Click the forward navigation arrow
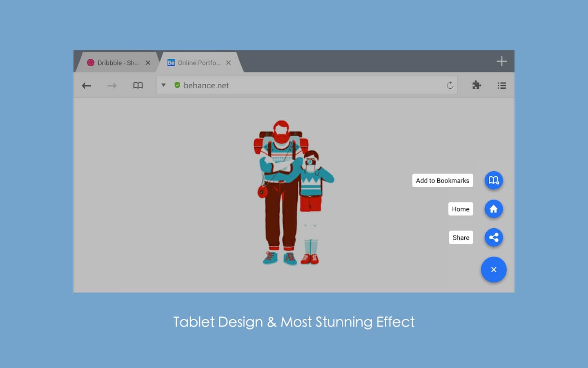Viewport: 588px width, 368px height. [x=112, y=85]
